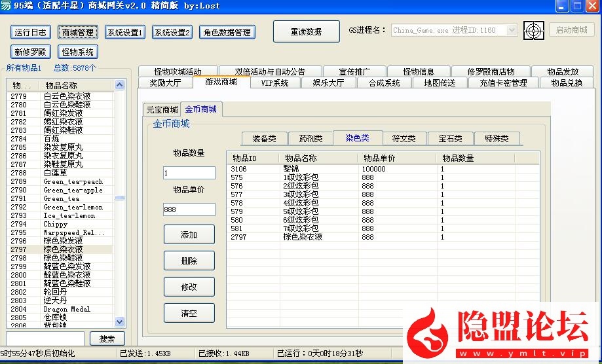Click the search text box below the item list
Image resolution: width=602 pixels, height=364 pixels.
[x=45, y=338]
